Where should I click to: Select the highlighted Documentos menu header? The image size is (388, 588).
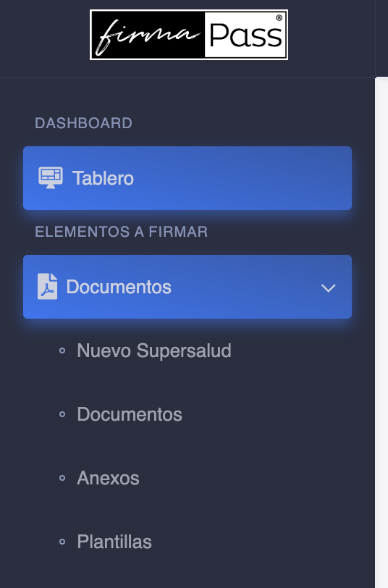[187, 287]
